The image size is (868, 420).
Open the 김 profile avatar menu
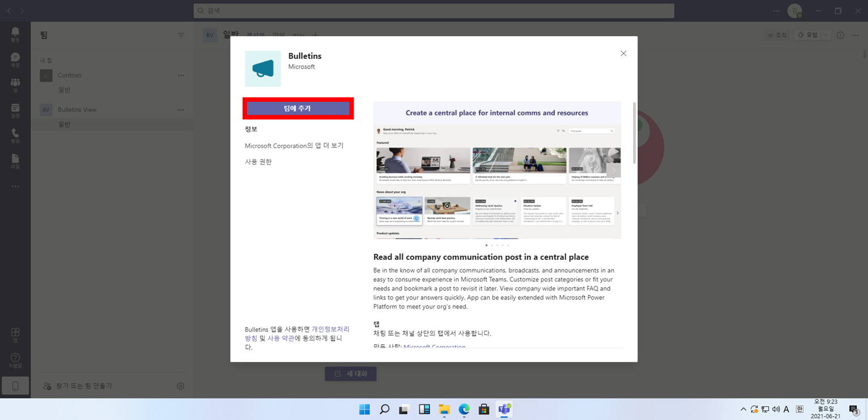795,11
